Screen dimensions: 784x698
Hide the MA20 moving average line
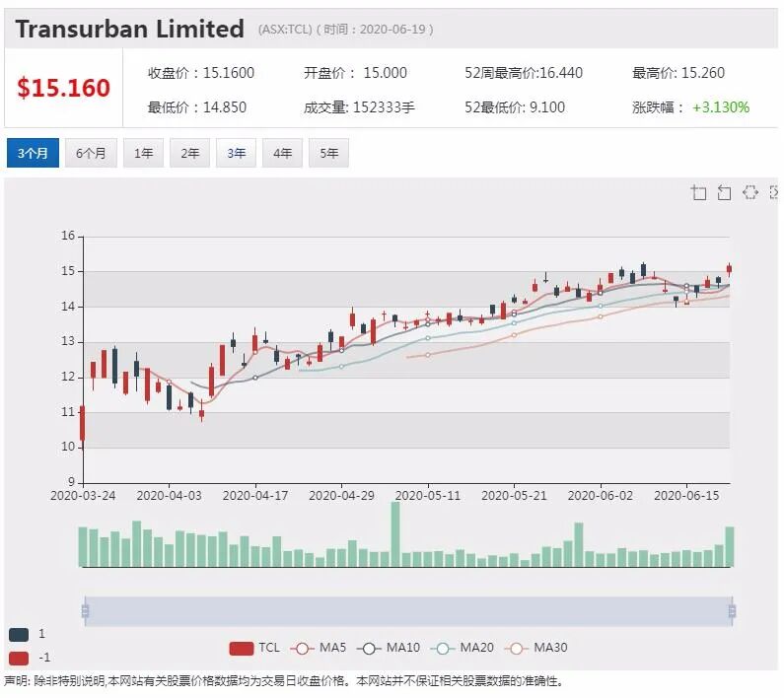[x=463, y=648]
